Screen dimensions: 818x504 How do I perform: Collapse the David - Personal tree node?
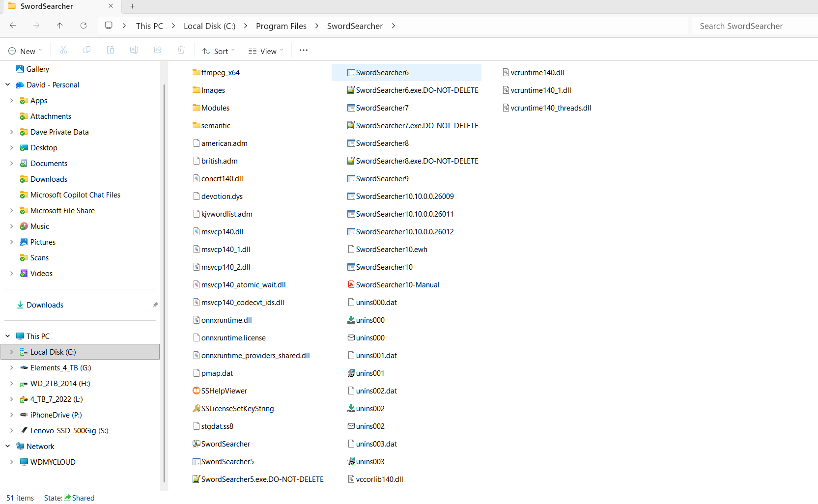click(x=8, y=84)
